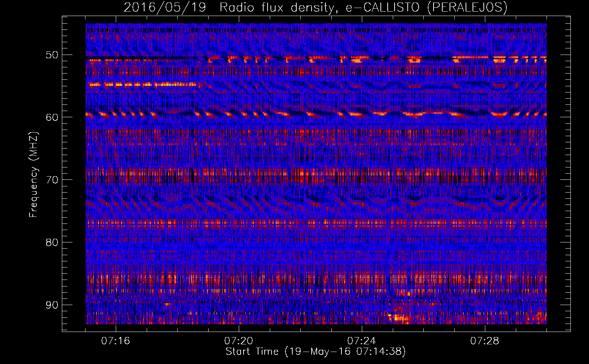The width and height of the screenshot is (589, 364).
Task: Click the 07:28 time tick label
Action: tap(485, 341)
